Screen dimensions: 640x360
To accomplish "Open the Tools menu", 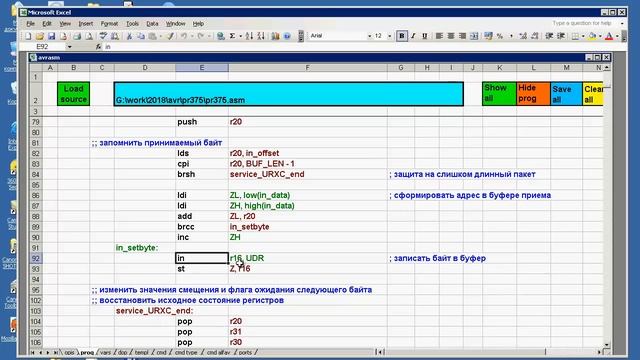I will pos(132,24).
